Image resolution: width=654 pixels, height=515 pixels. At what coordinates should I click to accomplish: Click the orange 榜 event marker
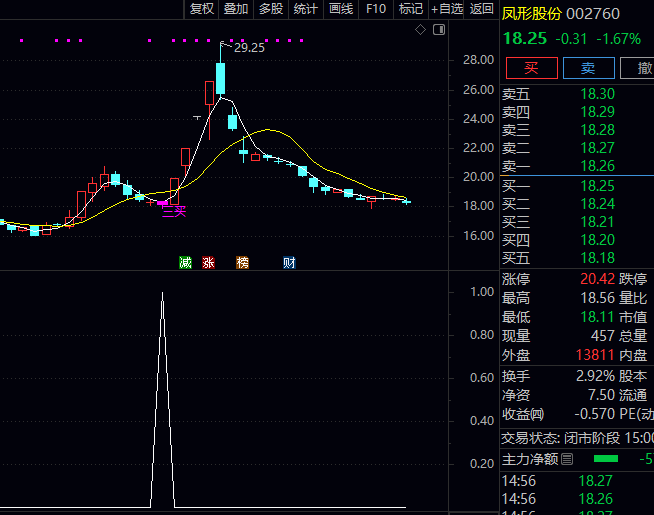[x=242, y=263]
